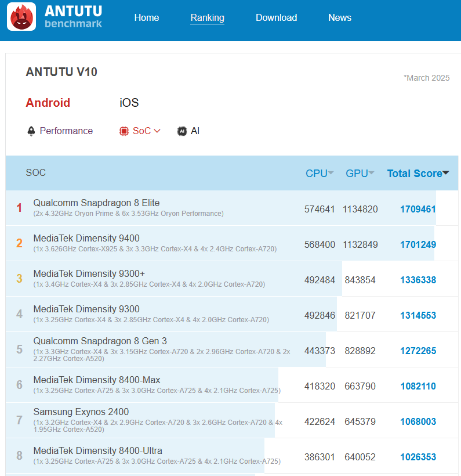461x476 pixels.
Task: Click CPU score 492846
Action: [x=320, y=315]
